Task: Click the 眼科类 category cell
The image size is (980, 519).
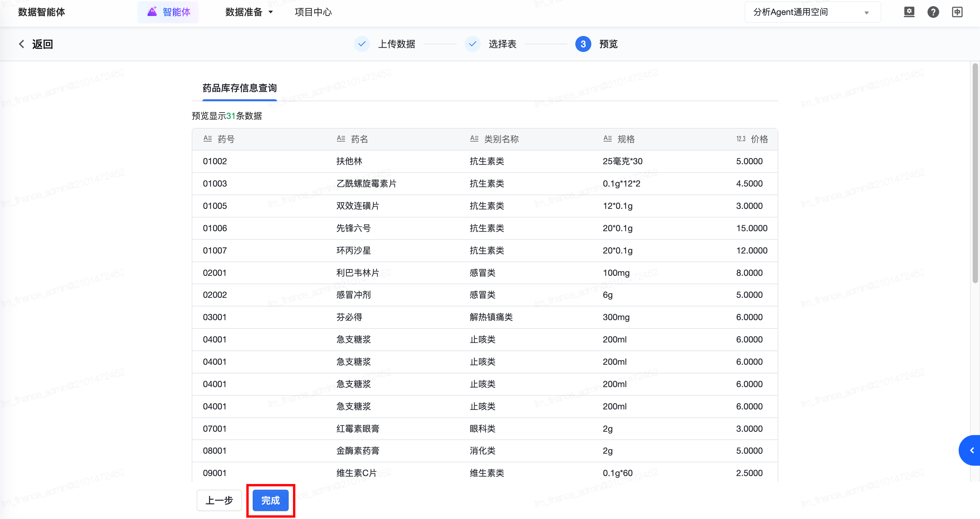Action: (x=482, y=429)
